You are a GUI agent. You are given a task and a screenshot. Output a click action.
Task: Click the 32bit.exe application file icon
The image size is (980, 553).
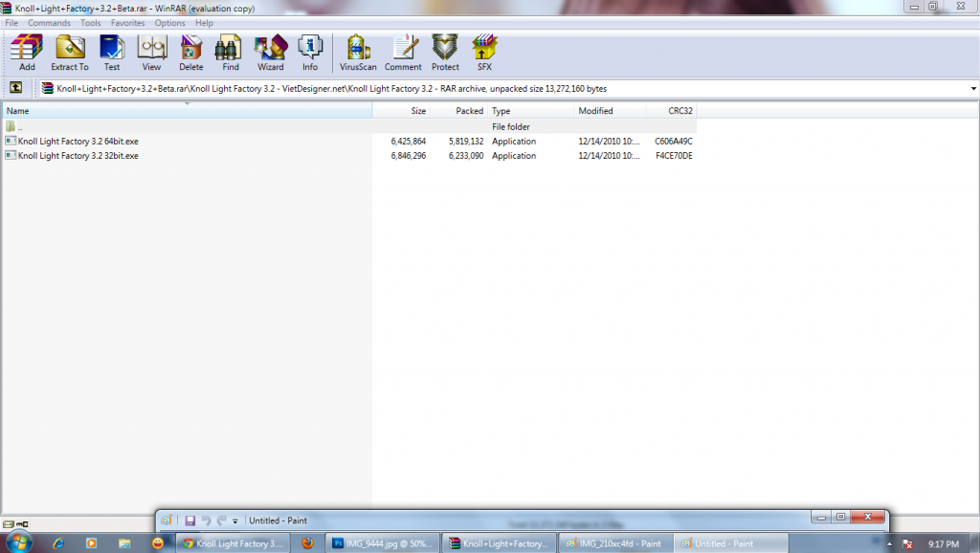(11, 156)
